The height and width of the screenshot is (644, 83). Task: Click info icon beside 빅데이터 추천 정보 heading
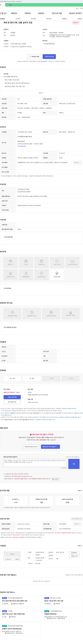(x=14, y=592)
